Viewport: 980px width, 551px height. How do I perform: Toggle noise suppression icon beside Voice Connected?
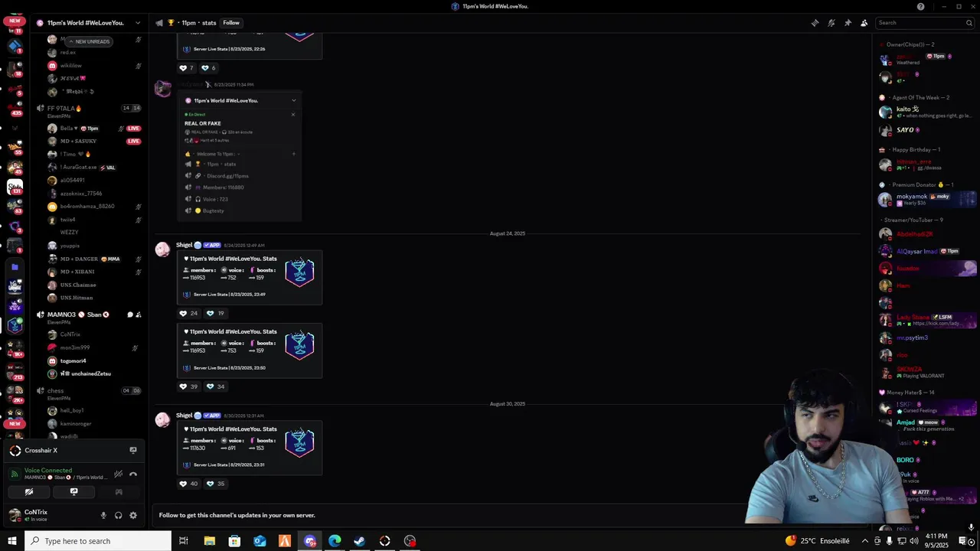[118, 474]
